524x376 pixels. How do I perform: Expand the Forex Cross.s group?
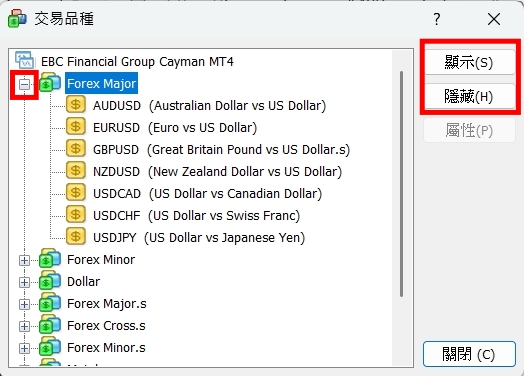point(24,327)
